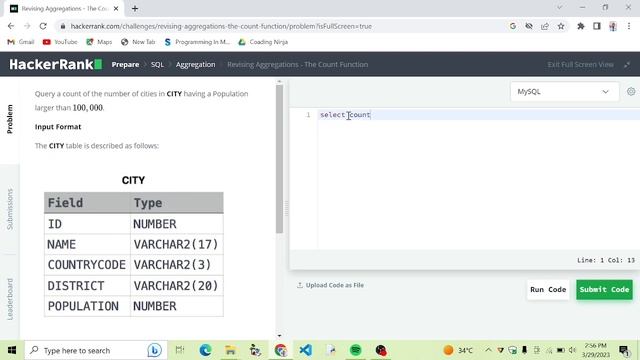Go to the Aggregation breadcrumb
Screen dimensions: 640x360
[x=196, y=64]
